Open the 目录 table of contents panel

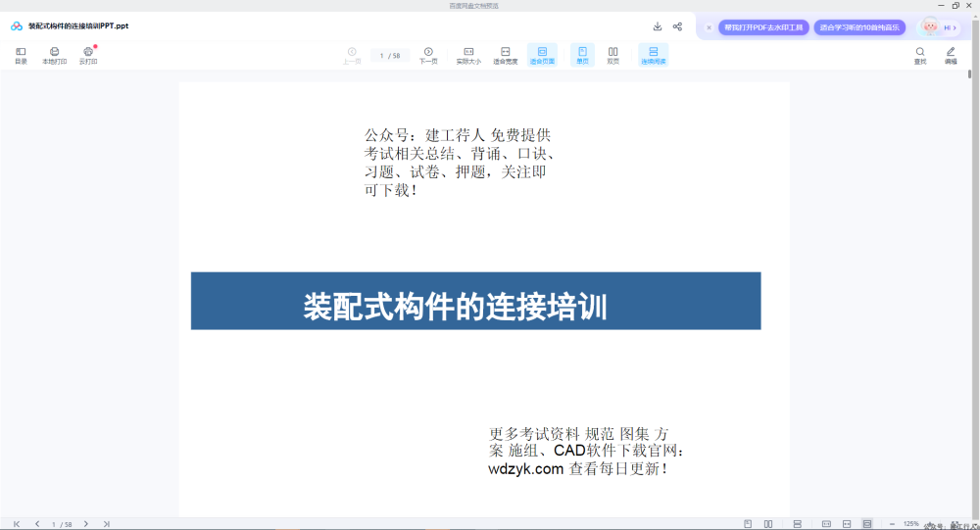coord(21,56)
